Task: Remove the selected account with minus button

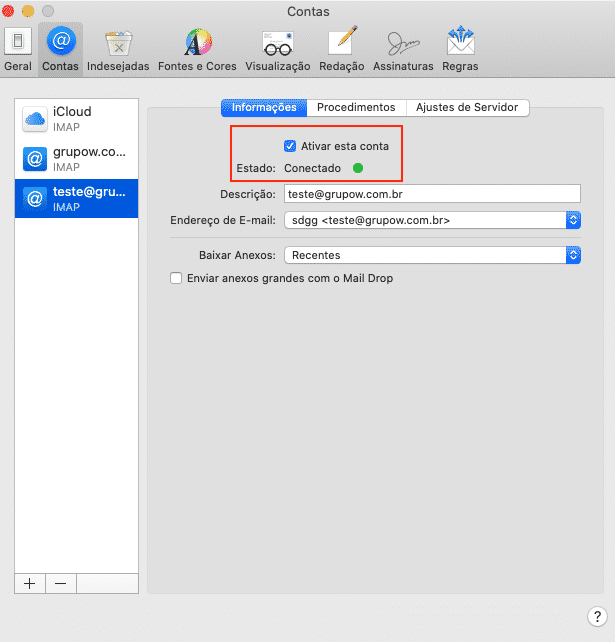Action: (x=61, y=583)
